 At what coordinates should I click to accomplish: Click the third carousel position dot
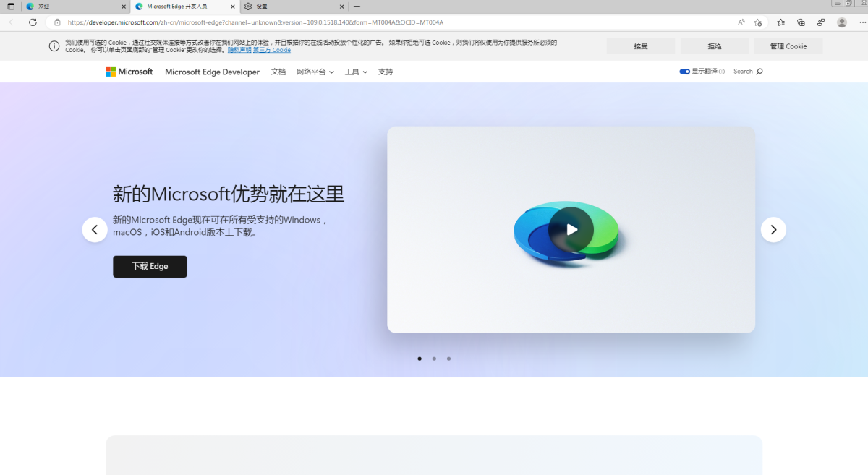click(448, 358)
